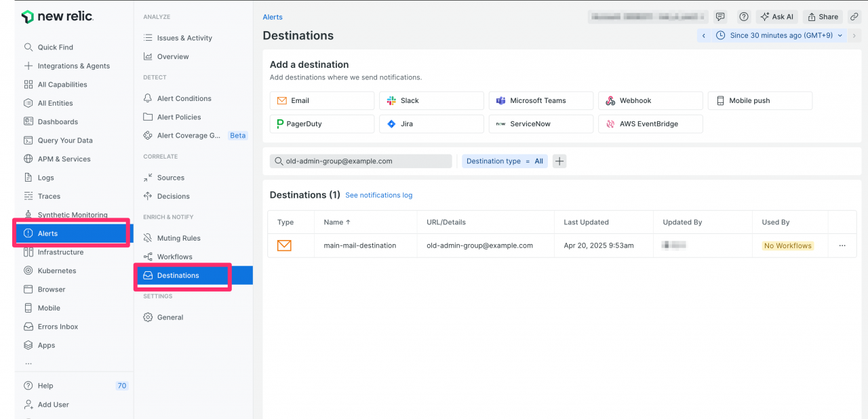Click the Alert Conditions bell icon
The width and height of the screenshot is (868, 419).
point(148,98)
